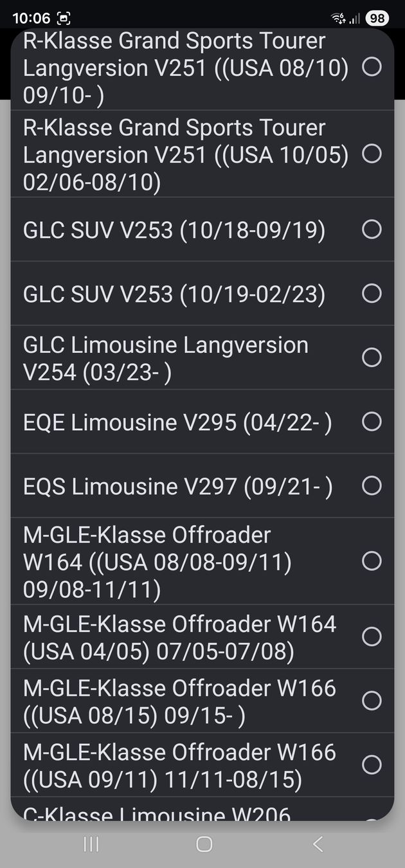Select M-GLE-Klasse W166 11/11-08/15 radio button
This screenshot has height=868, width=405.
click(x=372, y=765)
